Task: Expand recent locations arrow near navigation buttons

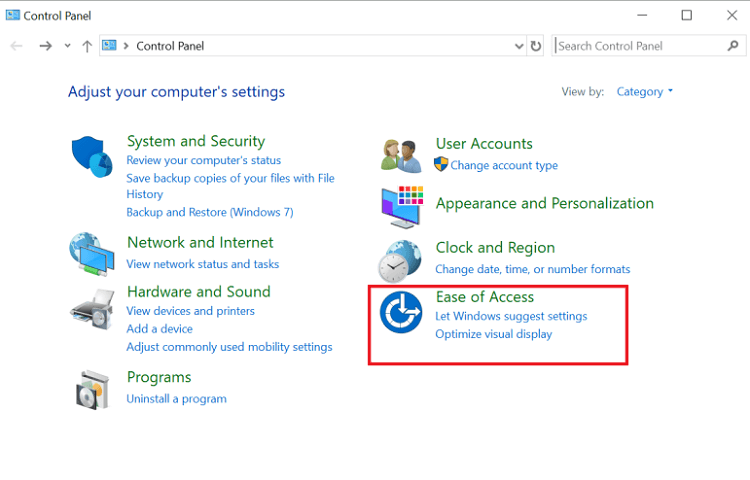Action: point(67,46)
